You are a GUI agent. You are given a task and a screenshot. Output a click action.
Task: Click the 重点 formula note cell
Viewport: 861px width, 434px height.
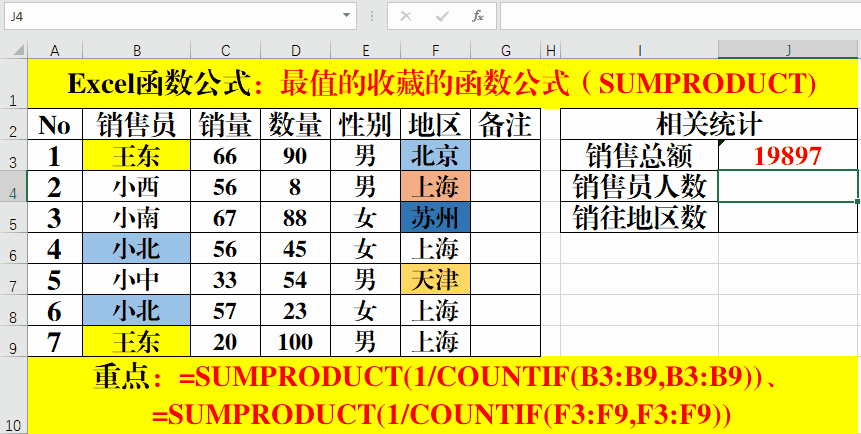point(443,396)
